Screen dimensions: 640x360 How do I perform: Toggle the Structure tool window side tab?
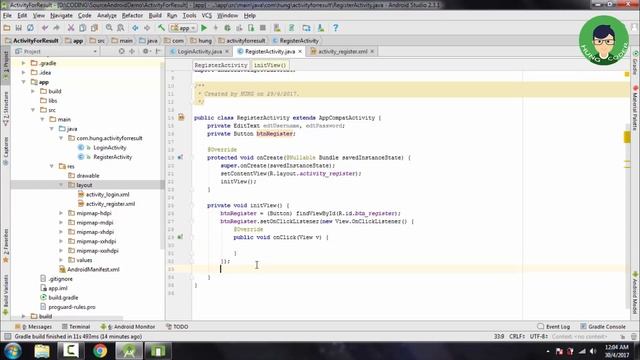[6, 109]
